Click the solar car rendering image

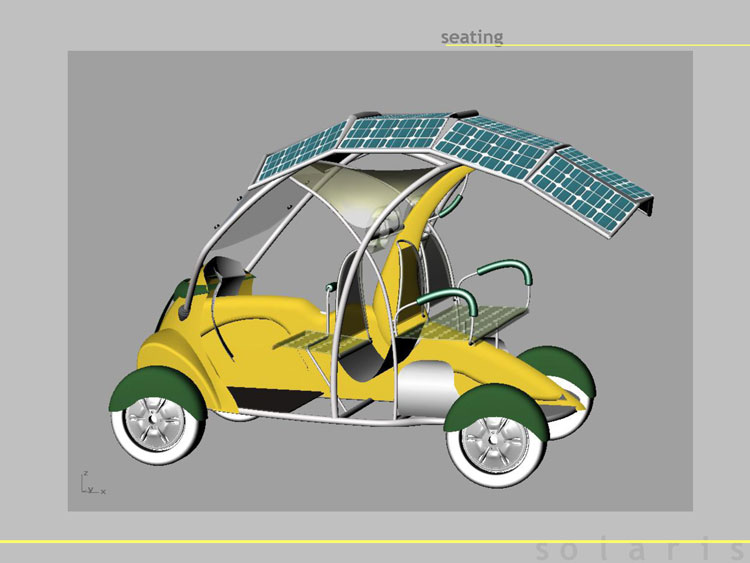pyautogui.click(x=380, y=281)
